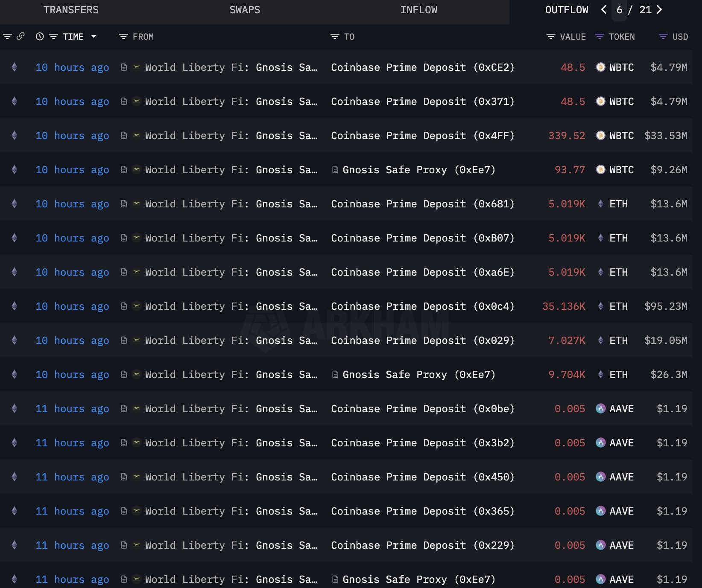Open the transfer from 11 hours ago to (0x0be)

422,408
